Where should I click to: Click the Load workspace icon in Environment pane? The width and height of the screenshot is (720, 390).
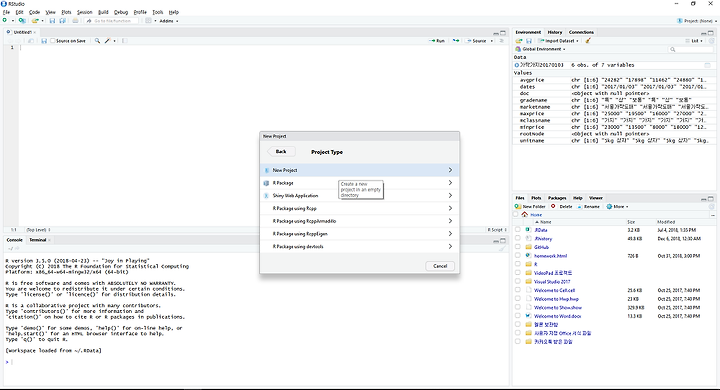coord(518,41)
